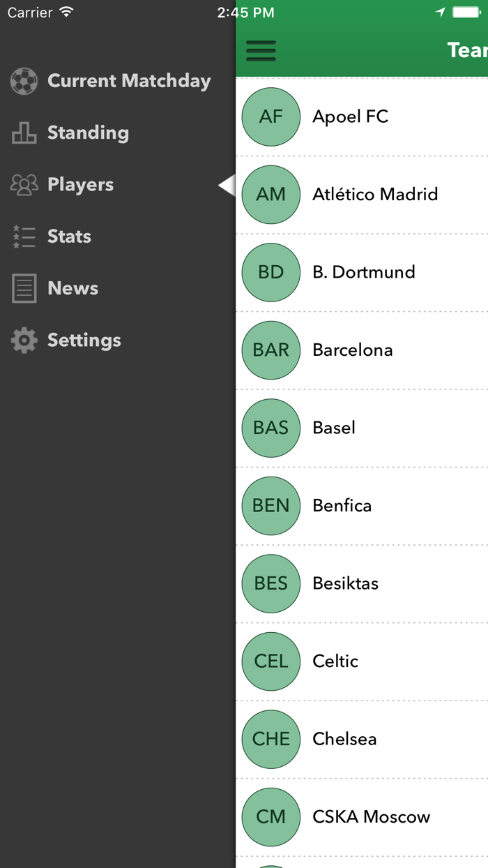Open the Atlético Madrid team entry
Screen dimensions: 488x868
click(375, 195)
